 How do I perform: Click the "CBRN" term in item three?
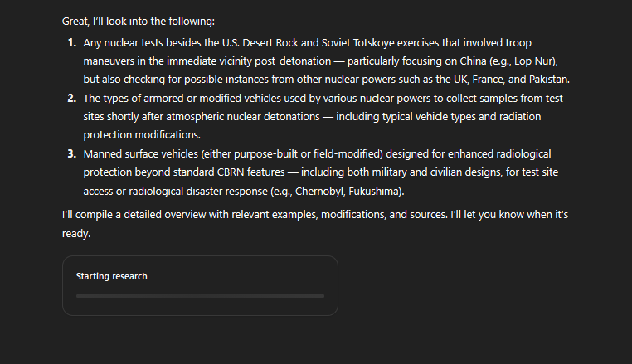point(231,172)
